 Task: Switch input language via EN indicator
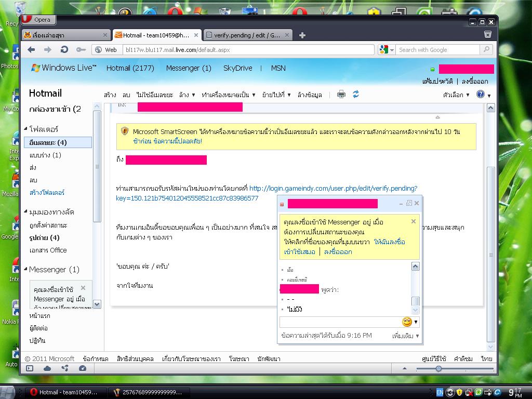(x=440, y=392)
